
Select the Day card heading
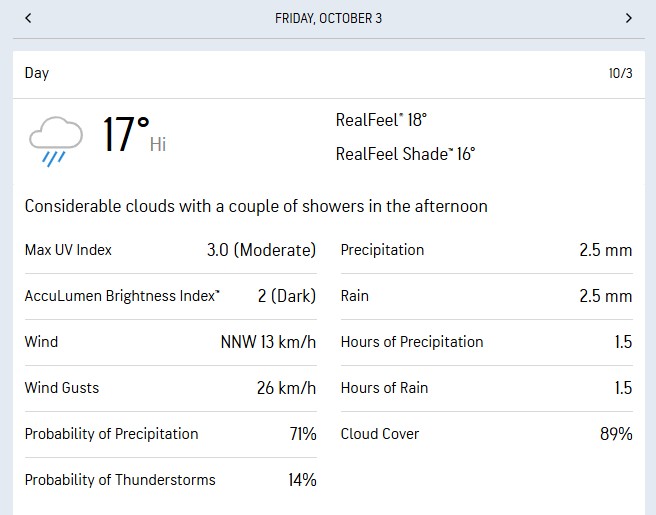pos(37,73)
